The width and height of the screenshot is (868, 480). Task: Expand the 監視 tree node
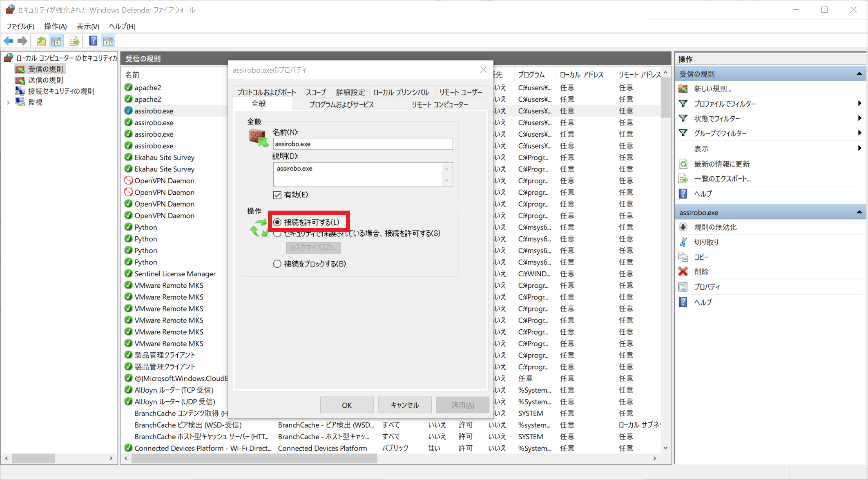coord(8,102)
